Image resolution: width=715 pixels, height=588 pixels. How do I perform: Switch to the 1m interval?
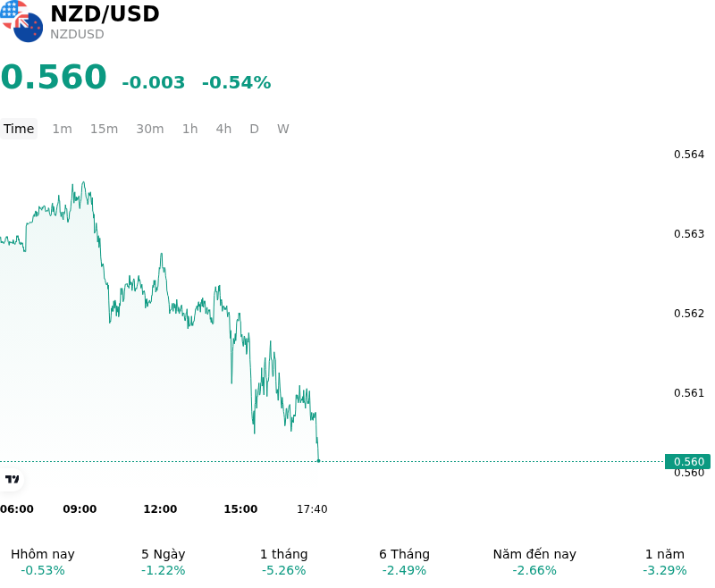(x=62, y=129)
